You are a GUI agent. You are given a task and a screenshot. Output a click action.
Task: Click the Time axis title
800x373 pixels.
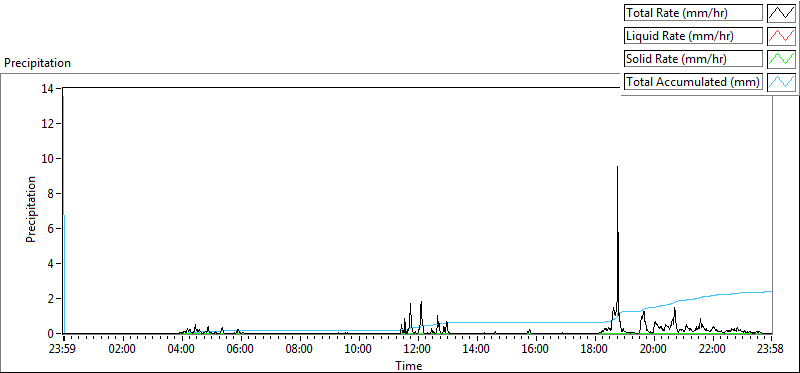(x=408, y=365)
